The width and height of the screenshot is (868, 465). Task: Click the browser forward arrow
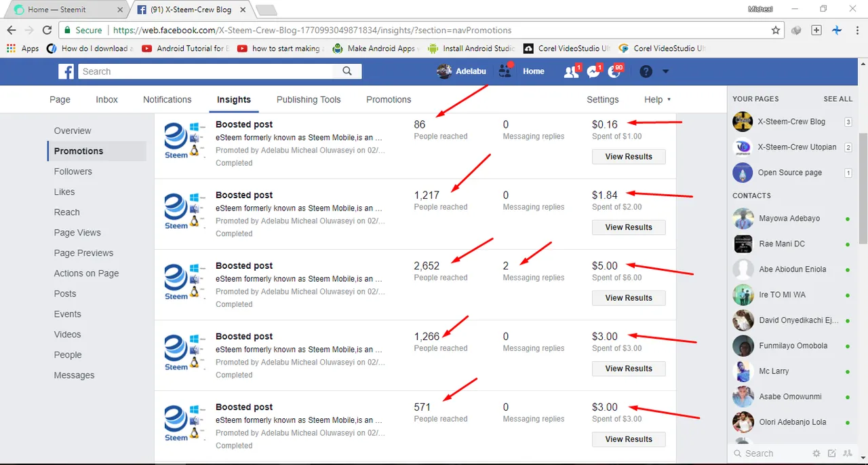tap(28, 31)
